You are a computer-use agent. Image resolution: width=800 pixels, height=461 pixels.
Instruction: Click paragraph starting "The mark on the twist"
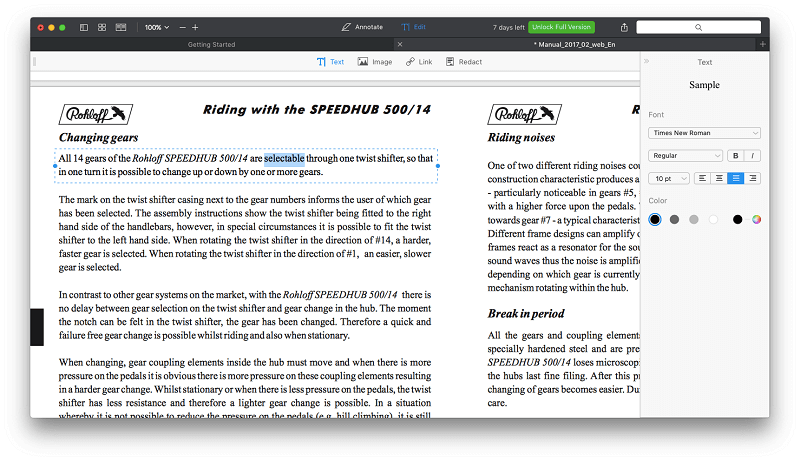(245, 234)
